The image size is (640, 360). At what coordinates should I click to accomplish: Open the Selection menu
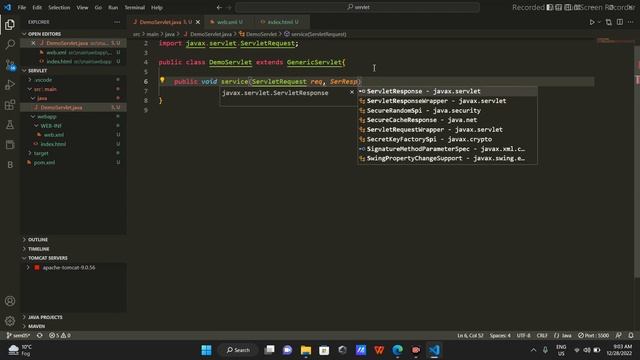59,7
